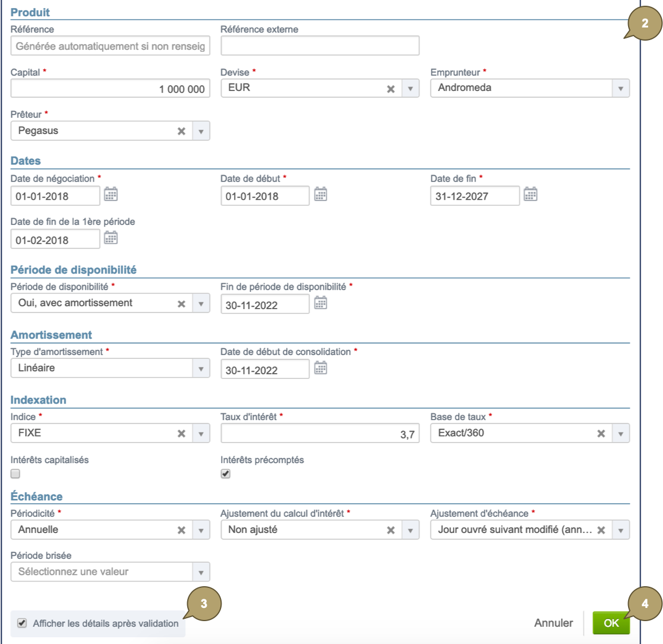Click inside the Capital input field
This screenshot has height=644, width=663.
[x=110, y=88]
